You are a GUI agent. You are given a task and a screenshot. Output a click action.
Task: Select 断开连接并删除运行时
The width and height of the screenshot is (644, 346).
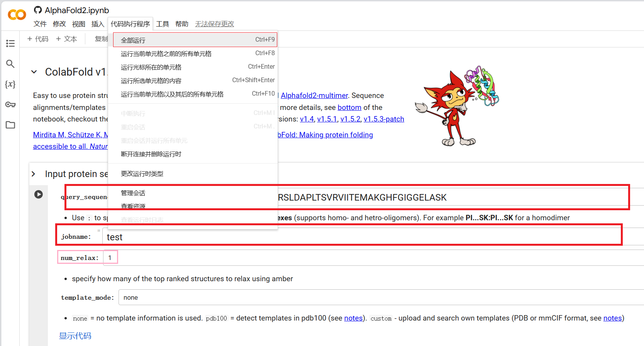(x=193, y=154)
